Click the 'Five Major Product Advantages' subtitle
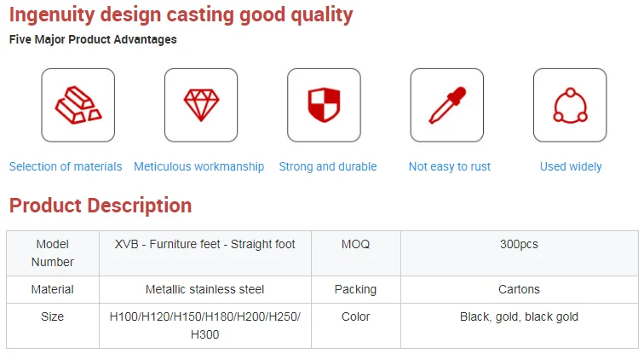This screenshot has width=644, height=354. [x=93, y=40]
